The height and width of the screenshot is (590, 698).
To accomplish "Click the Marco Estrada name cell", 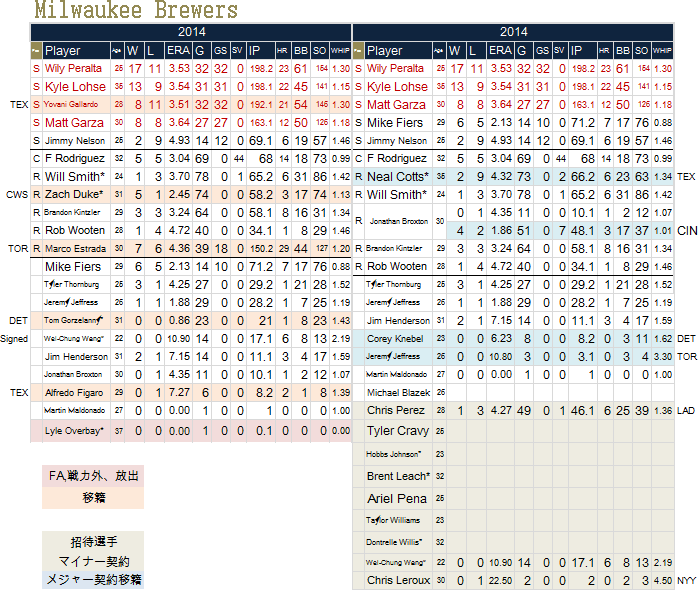I will [76, 248].
